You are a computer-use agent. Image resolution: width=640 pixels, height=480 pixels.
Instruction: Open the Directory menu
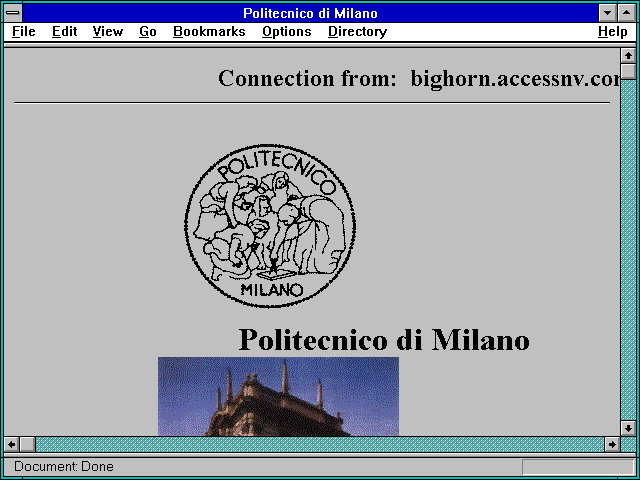[358, 32]
